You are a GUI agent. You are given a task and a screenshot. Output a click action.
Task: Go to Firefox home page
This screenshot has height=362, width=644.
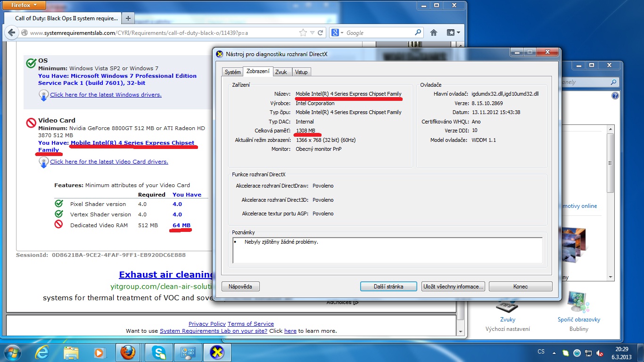pos(434,33)
